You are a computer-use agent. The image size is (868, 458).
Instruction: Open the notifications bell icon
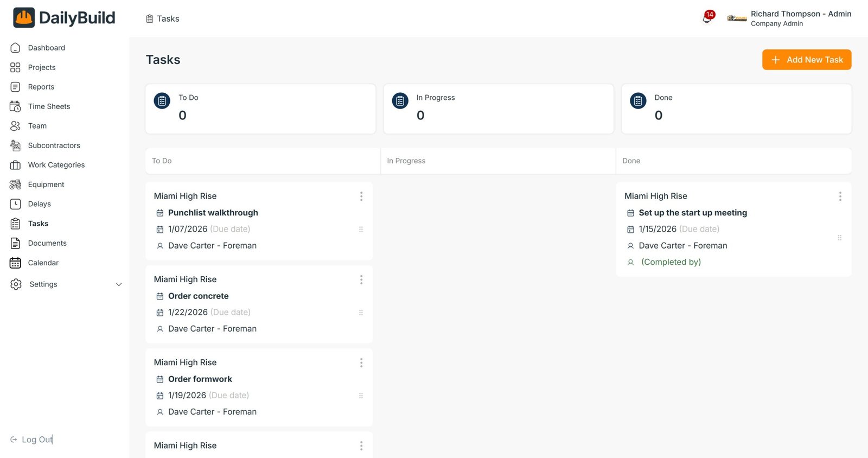(x=707, y=18)
